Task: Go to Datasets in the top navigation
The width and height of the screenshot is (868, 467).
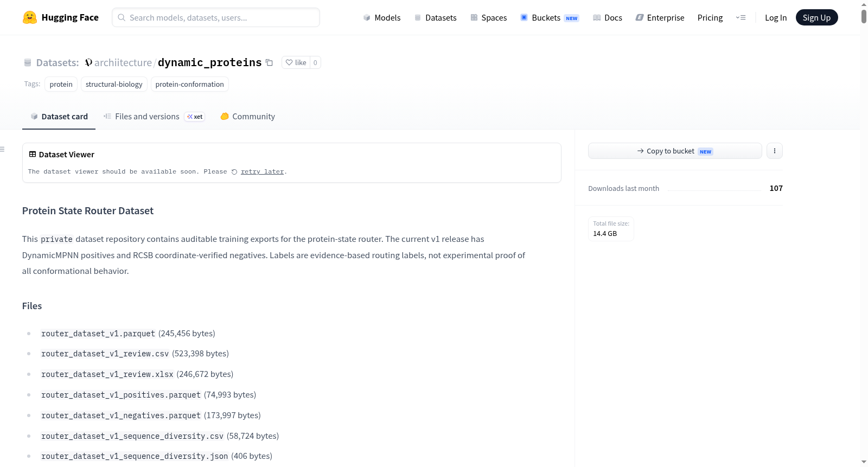Action: pos(435,17)
